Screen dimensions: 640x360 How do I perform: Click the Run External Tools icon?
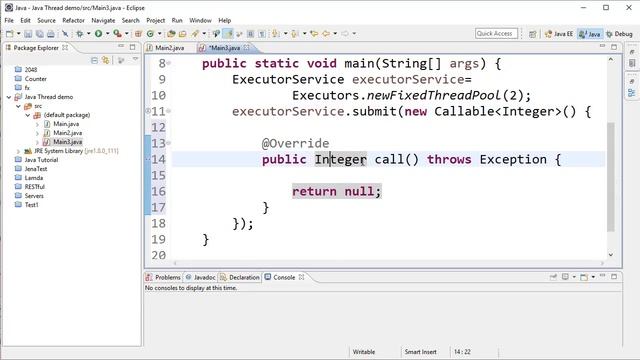pyautogui.click(x=117, y=34)
